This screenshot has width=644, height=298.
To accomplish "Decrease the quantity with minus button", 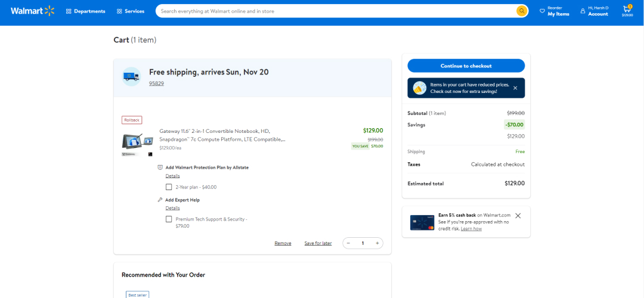I will (348, 243).
